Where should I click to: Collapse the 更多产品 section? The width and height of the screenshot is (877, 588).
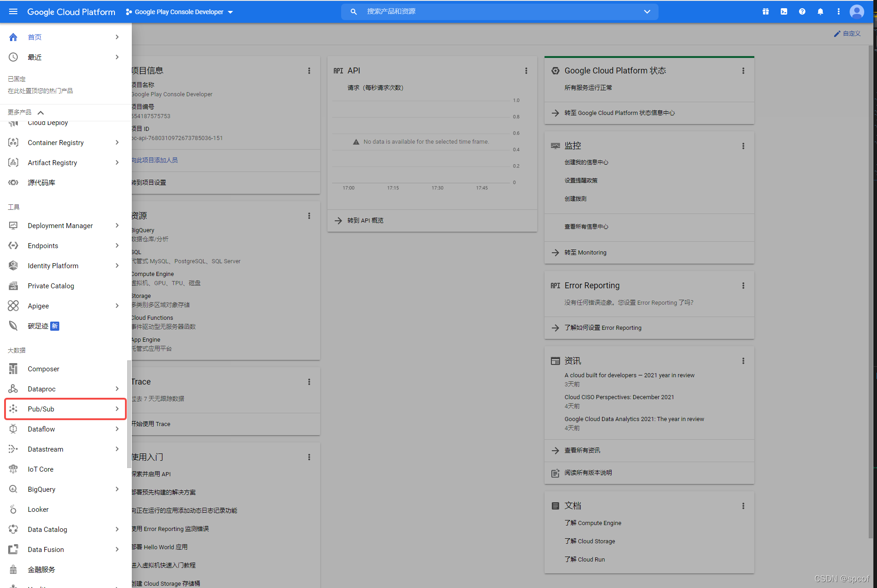[x=41, y=113]
